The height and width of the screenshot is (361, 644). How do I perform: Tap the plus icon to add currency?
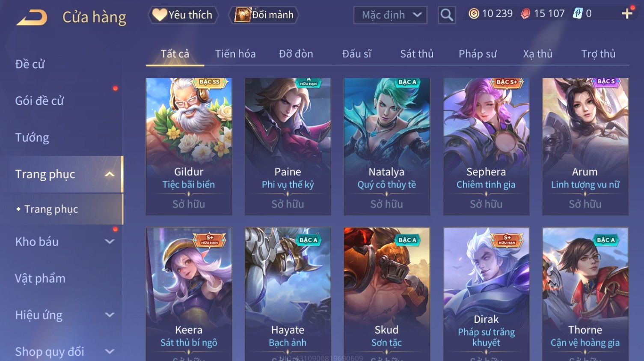[627, 14]
